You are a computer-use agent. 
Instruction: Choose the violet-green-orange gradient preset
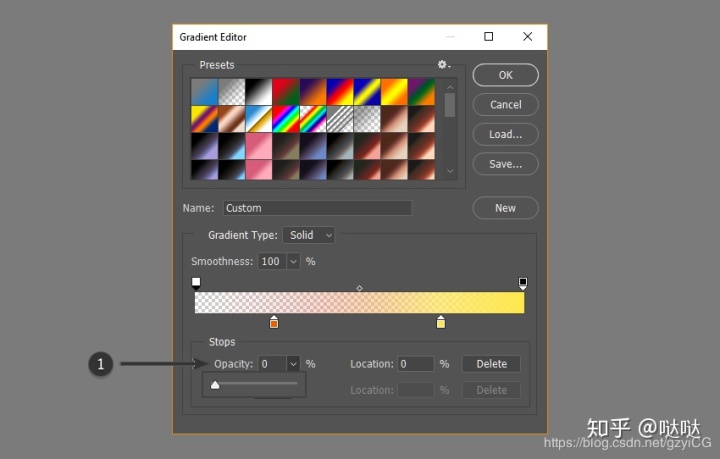pos(421,92)
